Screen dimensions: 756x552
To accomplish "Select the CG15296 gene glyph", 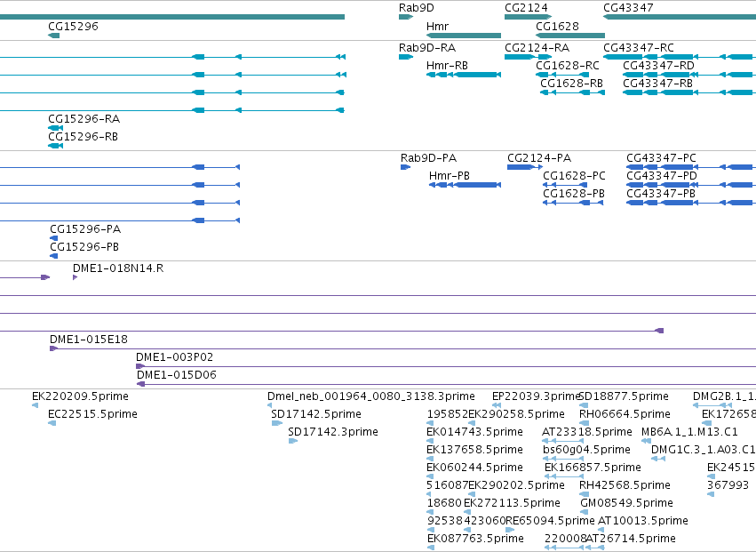I will tap(53, 36).
